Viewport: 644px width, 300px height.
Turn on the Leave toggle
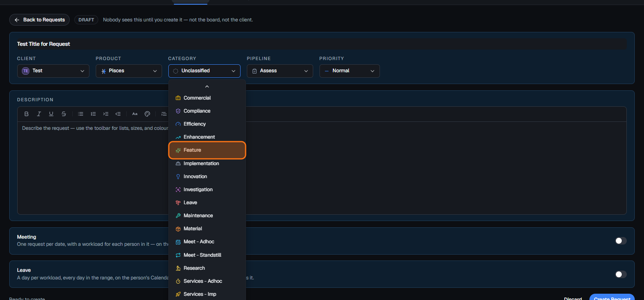coord(620,274)
